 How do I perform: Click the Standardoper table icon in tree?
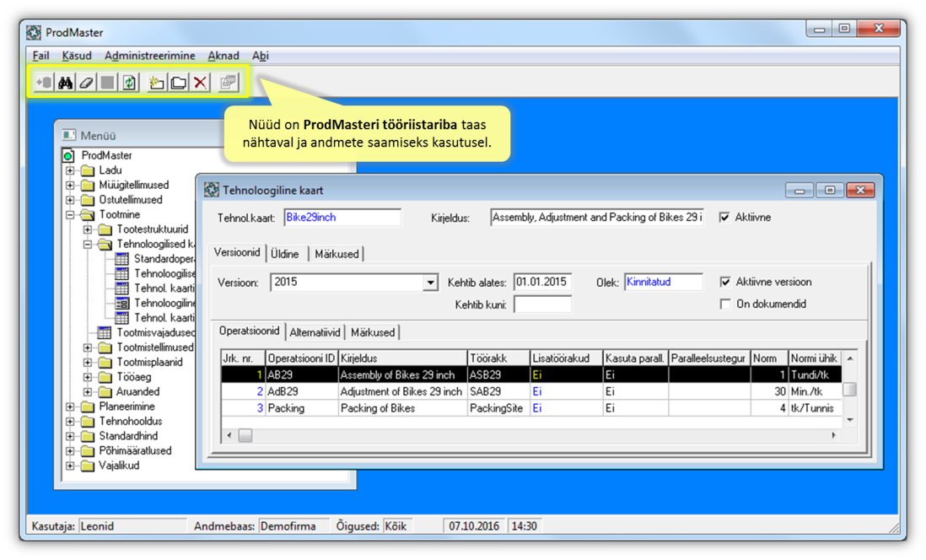point(121,259)
